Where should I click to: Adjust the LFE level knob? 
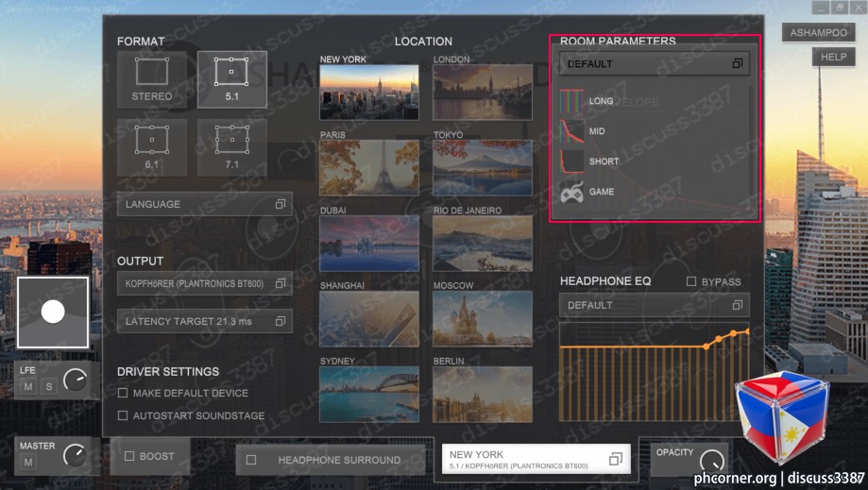(x=75, y=380)
